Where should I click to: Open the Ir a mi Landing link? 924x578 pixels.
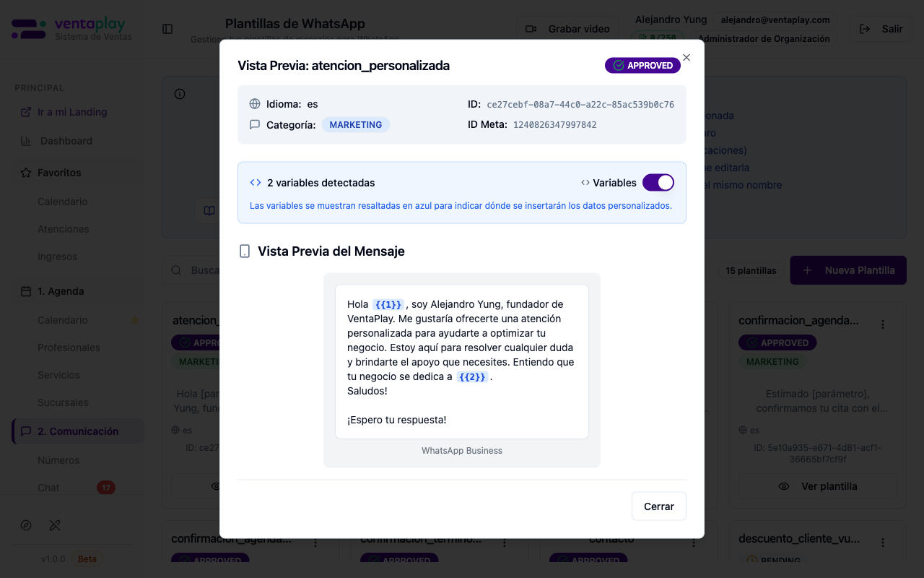point(71,112)
